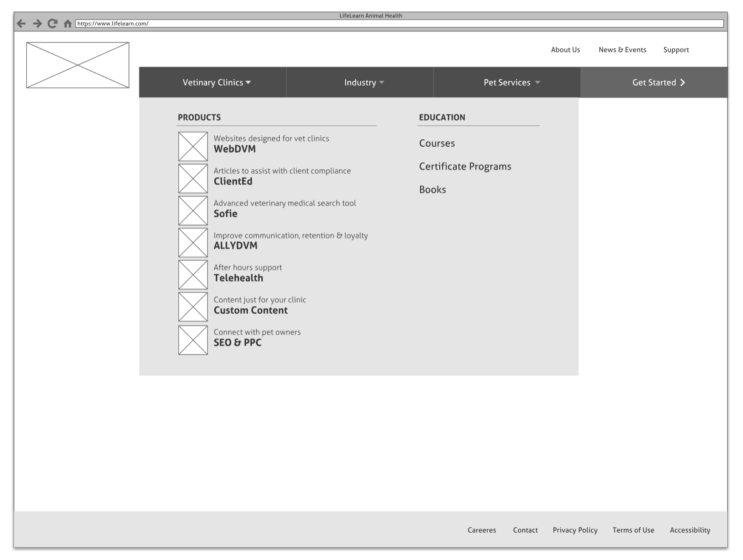Screen dimensions: 743x560
Task: Click 'Improve communication, retention & loyalty' text
Action: click(291, 235)
